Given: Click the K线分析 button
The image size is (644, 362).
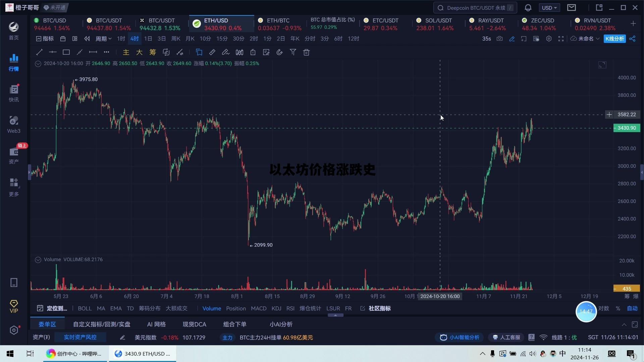Looking at the screenshot, I should (615, 39).
